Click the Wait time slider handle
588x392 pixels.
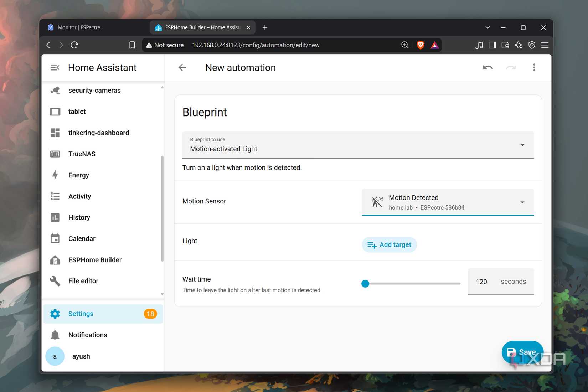coord(365,284)
